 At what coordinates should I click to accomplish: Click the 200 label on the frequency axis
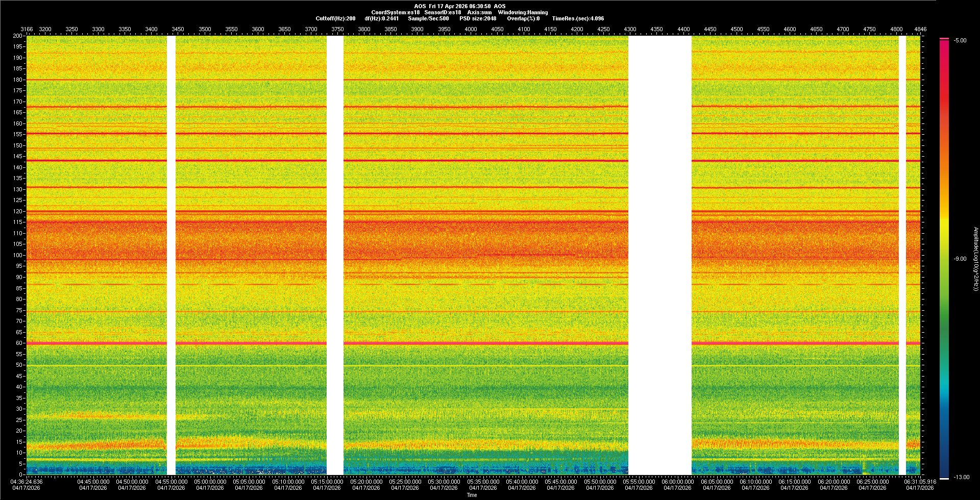click(17, 36)
